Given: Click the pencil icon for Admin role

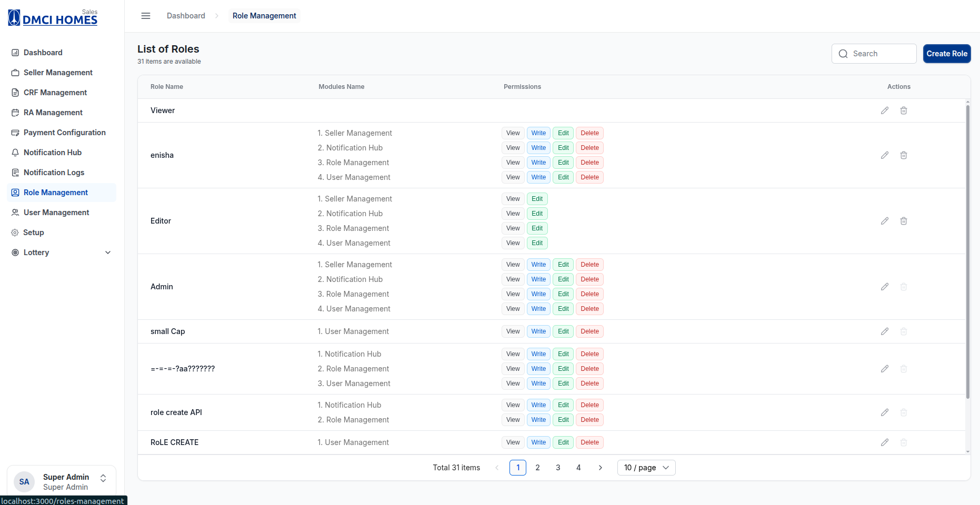Looking at the screenshot, I should tap(885, 287).
